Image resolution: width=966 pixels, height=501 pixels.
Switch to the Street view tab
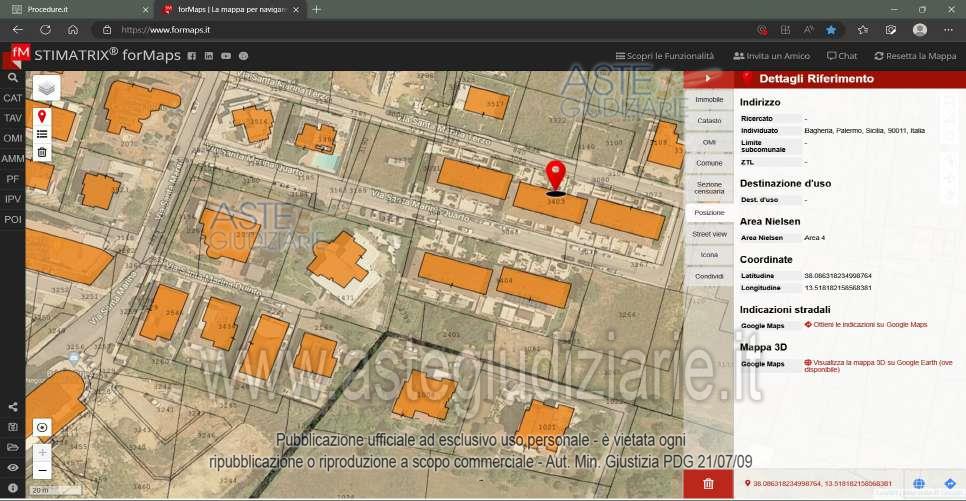click(709, 234)
